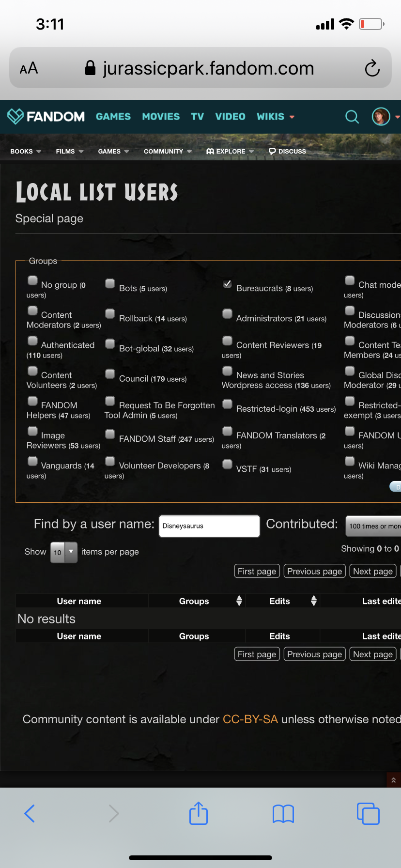Expand the GAMES wiki navigation dropdown
401x868 pixels.
tap(113, 152)
